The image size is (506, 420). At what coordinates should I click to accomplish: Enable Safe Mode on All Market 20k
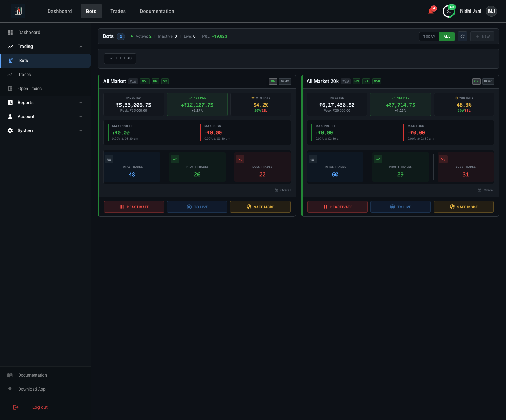[464, 207]
